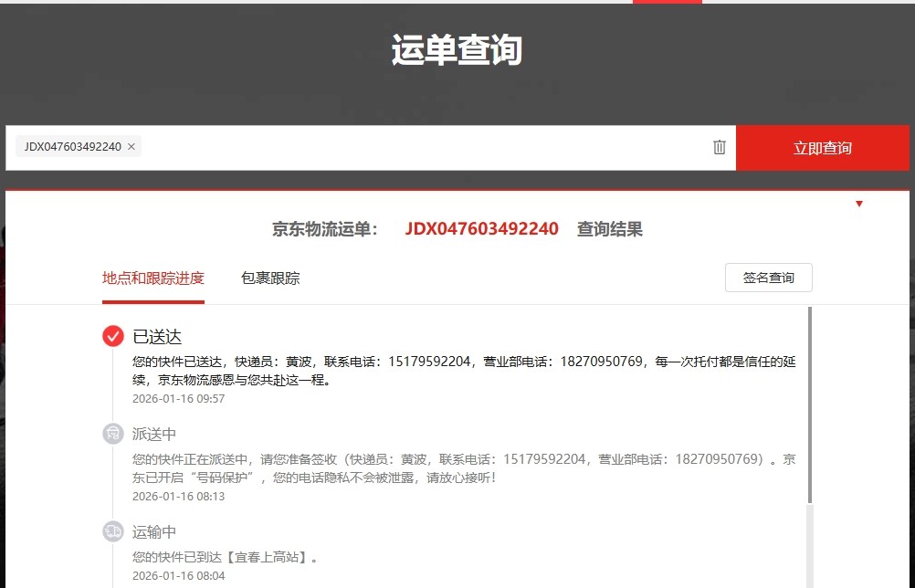The image size is (915, 588).
Task: Click the 已送达 status title
Action: (157, 337)
